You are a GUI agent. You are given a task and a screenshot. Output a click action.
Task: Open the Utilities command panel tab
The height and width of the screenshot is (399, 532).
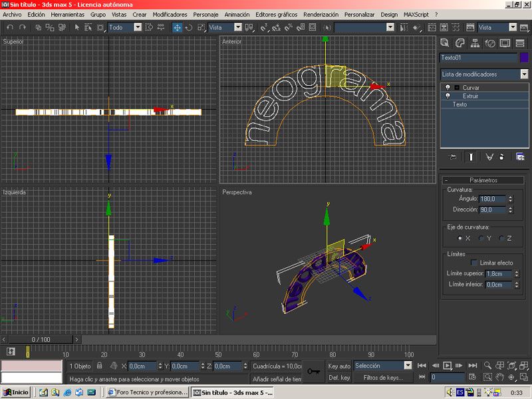tap(520, 43)
